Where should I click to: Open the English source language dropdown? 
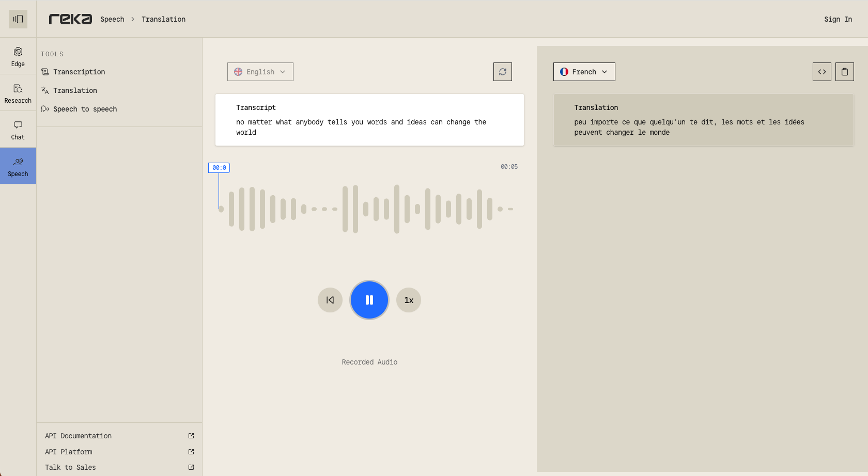[x=260, y=72]
